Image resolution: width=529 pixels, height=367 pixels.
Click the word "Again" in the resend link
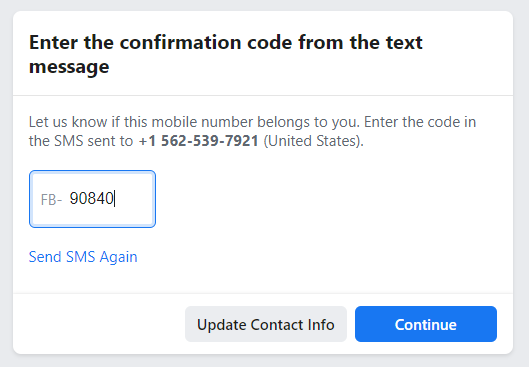pos(118,257)
